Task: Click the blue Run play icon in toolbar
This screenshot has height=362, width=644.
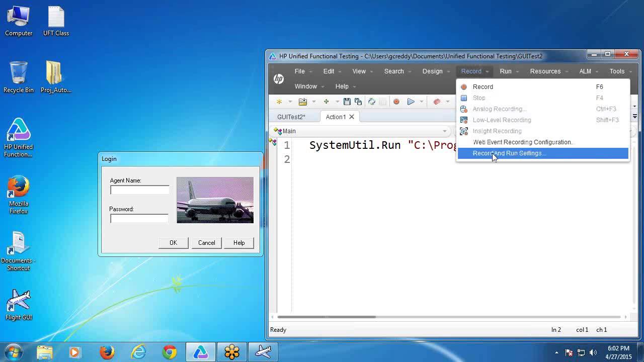Action: (x=411, y=102)
